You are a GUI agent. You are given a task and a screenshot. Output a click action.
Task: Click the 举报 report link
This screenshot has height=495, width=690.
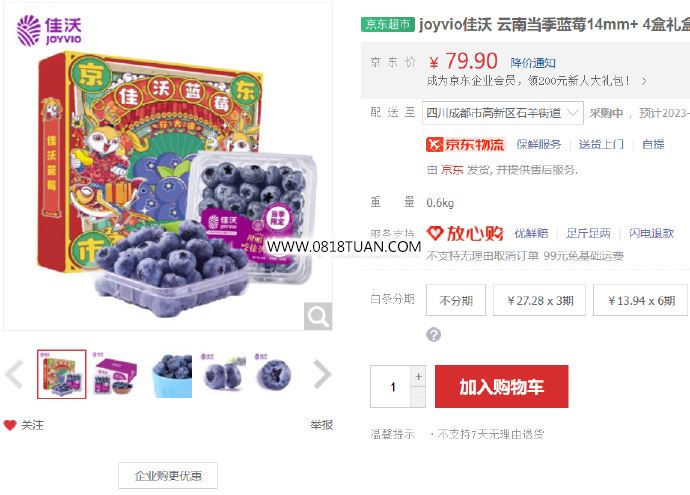tap(322, 425)
